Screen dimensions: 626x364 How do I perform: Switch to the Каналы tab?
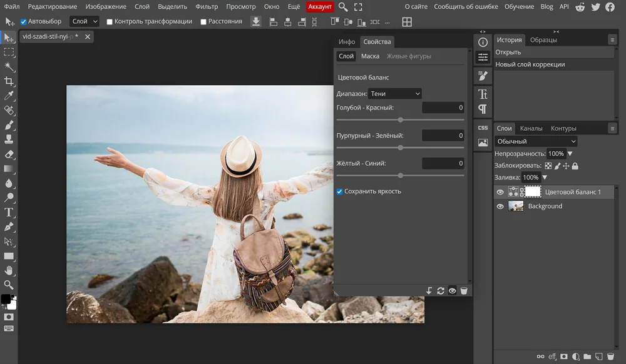point(531,128)
